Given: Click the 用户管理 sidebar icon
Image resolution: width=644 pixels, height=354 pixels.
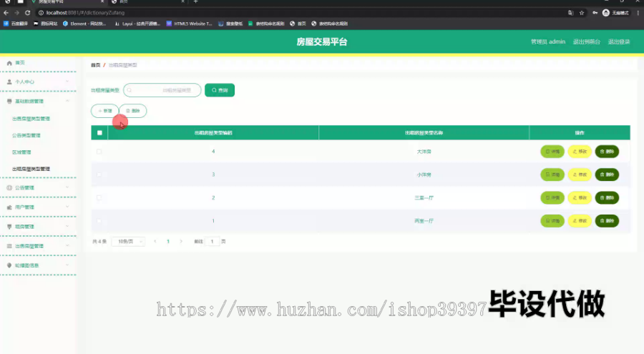Looking at the screenshot, I should [9, 207].
